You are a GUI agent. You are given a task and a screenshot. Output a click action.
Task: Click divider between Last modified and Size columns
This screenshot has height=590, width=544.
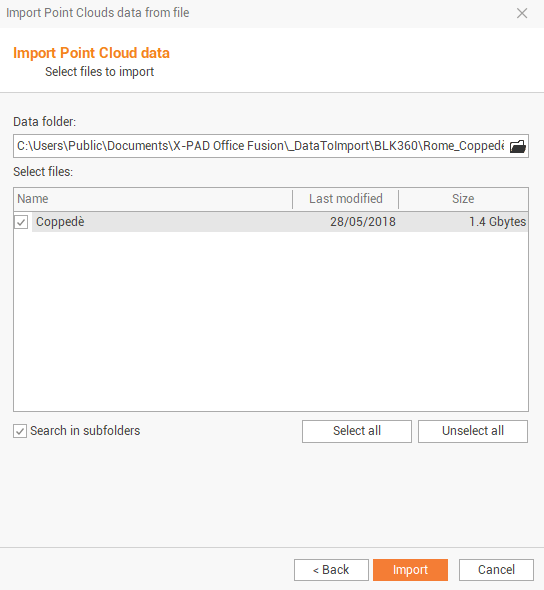[x=398, y=199]
